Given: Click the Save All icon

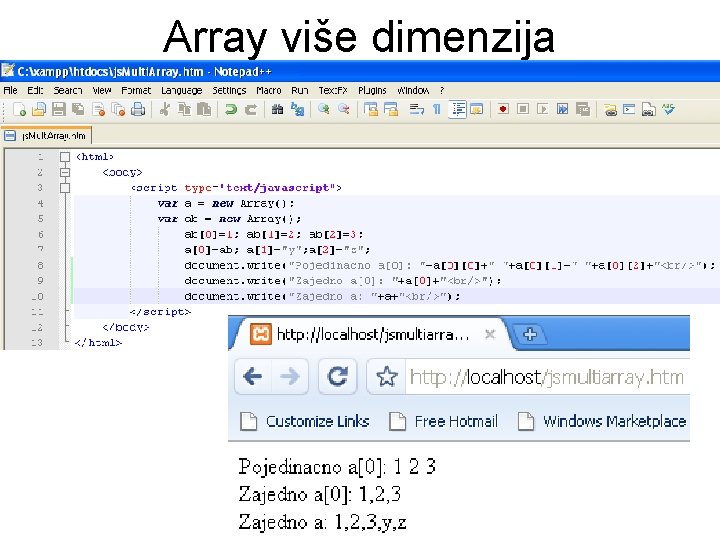Looking at the screenshot, I should click(x=79, y=109).
